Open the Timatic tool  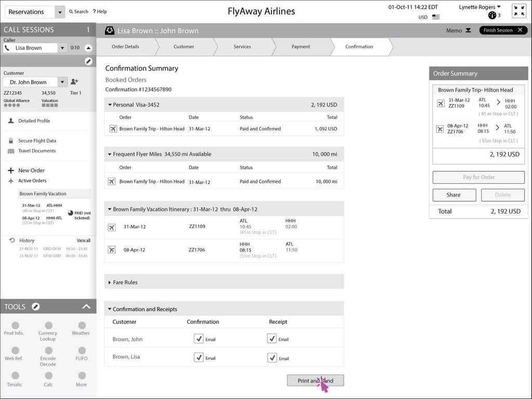15,376
